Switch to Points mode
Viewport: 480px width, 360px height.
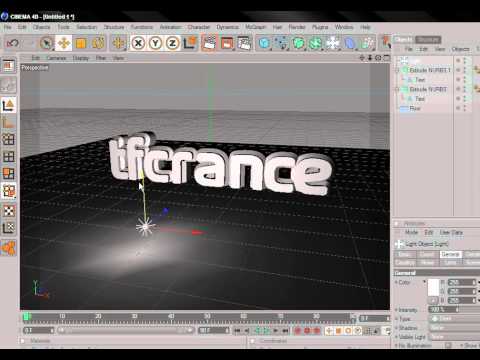coord(9,139)
